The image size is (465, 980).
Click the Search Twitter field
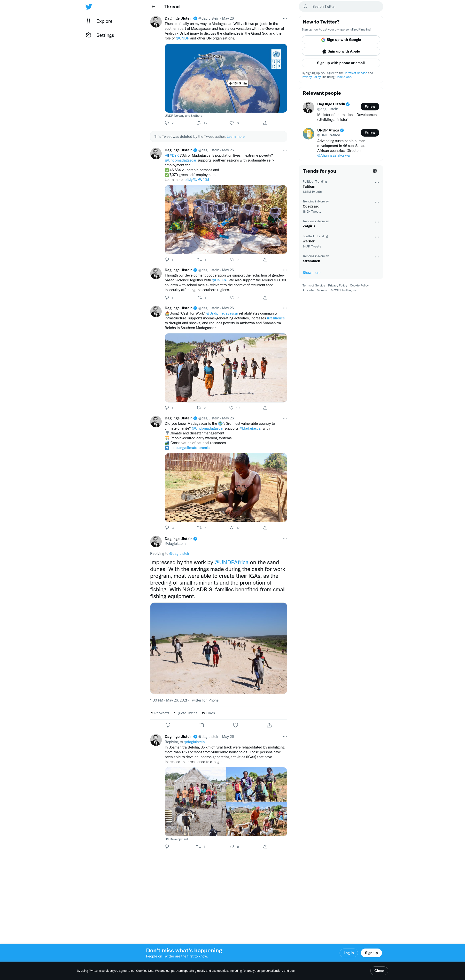(341, 7)
